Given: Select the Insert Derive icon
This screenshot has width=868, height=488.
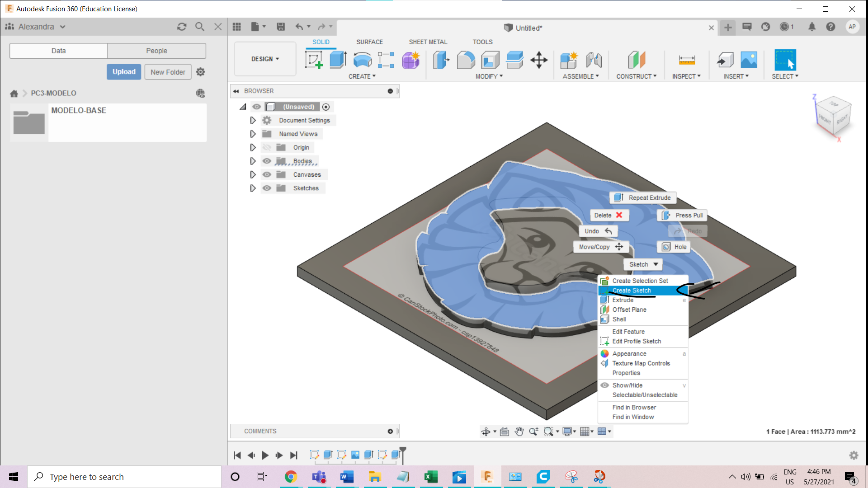Looking at the screenshot, I should coord(725,60).
